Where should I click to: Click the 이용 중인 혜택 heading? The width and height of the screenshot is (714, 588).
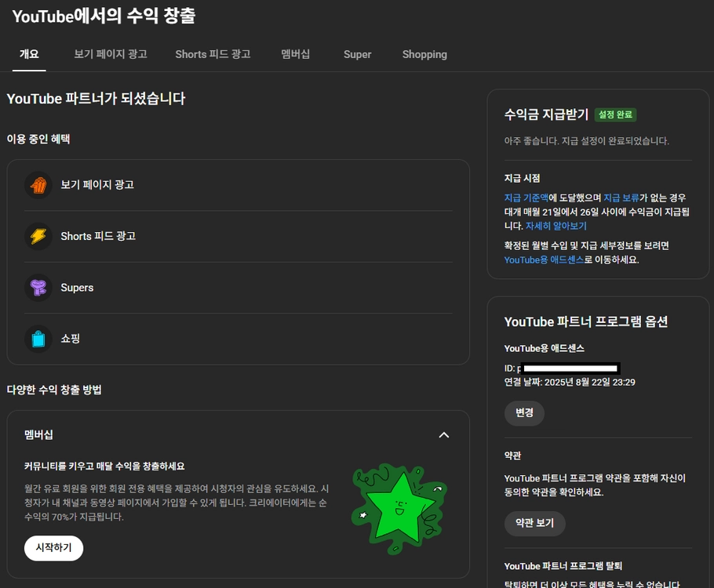(x=38, y=140)
